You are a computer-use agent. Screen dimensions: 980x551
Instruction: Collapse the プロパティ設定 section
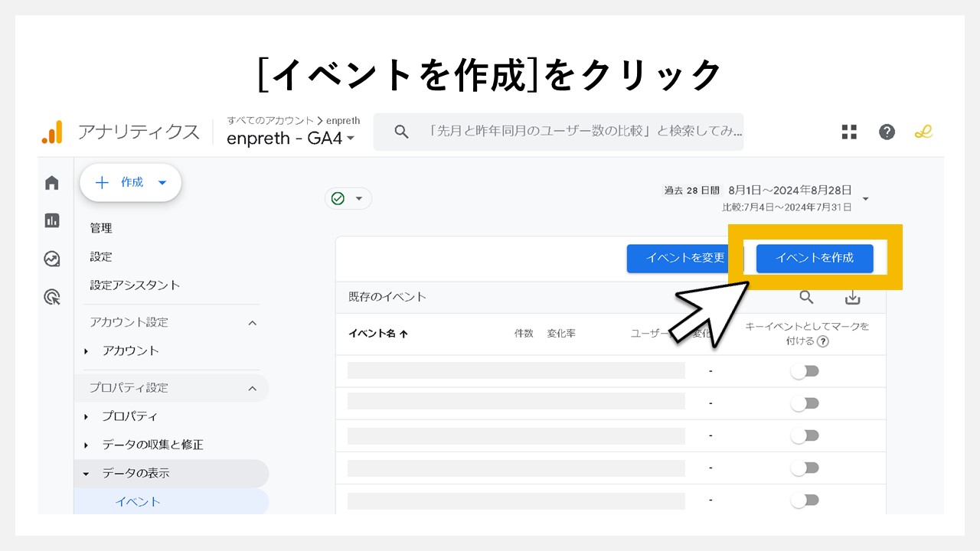[x=253, y=388]
